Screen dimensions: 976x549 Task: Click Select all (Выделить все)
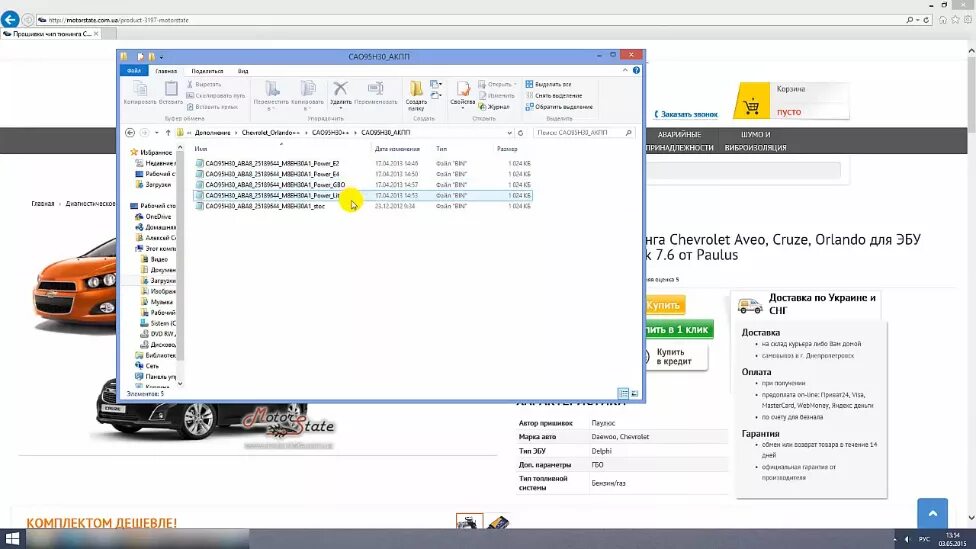pos(548,84)
